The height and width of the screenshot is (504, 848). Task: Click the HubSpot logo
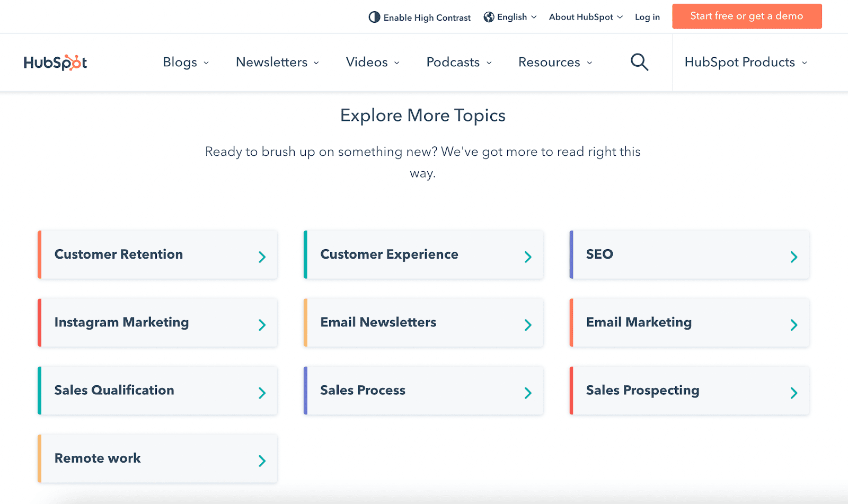point(55,63)
